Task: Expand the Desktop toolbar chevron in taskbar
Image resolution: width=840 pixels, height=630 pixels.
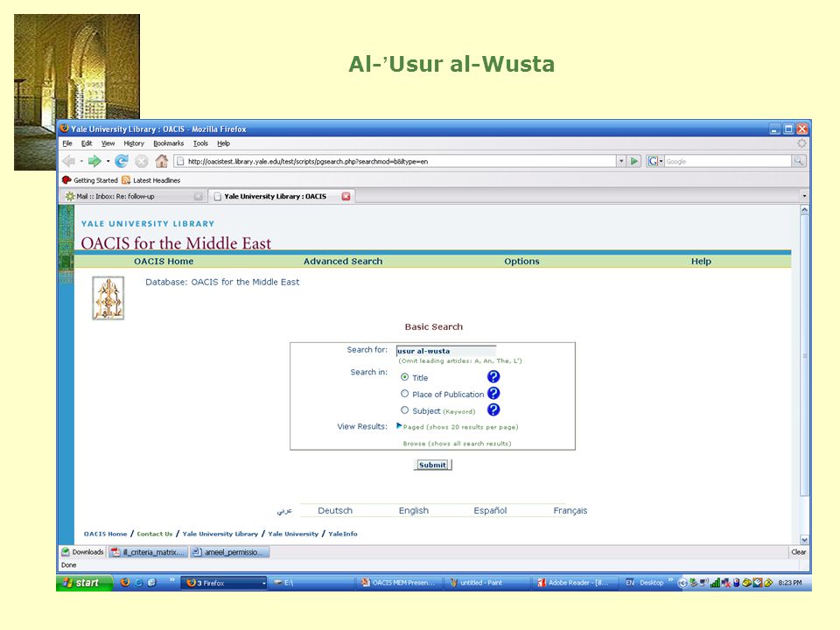Action: 670,579
